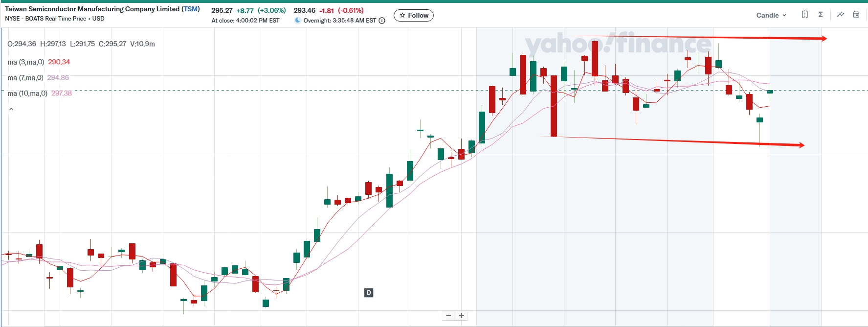Image resolution: width=868 pixels, height=327 pixels.
Task: Open the comparison tool icon
Action: (x=804, y=15)
